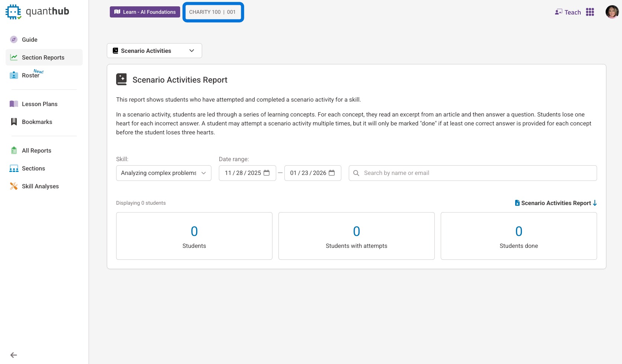Open the Skill dropdown selector
This screenshot has height=364, width=622.
click(163, 173)
